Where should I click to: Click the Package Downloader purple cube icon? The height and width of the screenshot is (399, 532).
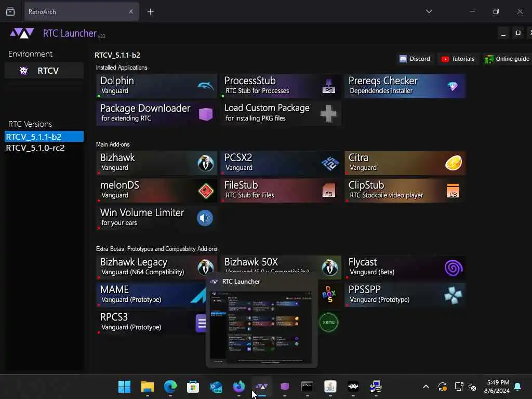[206, 114]
